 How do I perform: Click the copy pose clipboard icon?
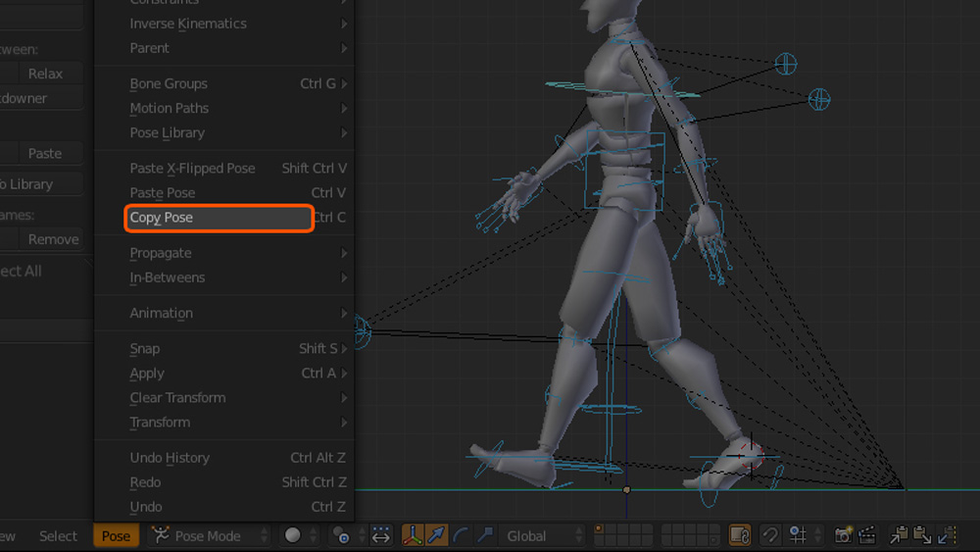click(899, 535)
